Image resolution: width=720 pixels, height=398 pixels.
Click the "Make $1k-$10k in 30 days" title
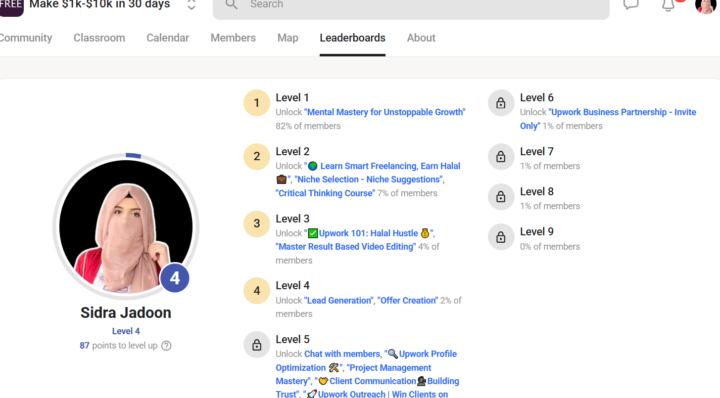(x=100, y=5)
